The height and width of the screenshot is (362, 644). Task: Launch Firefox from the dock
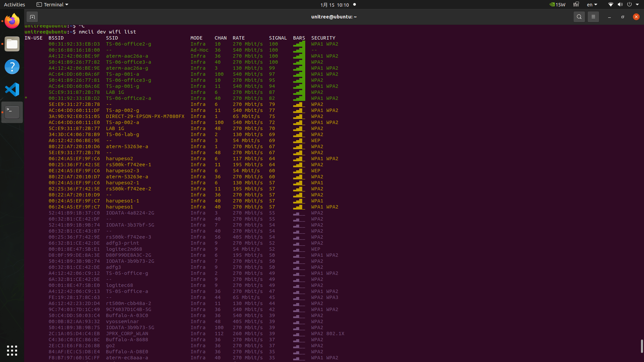point(12,21)
